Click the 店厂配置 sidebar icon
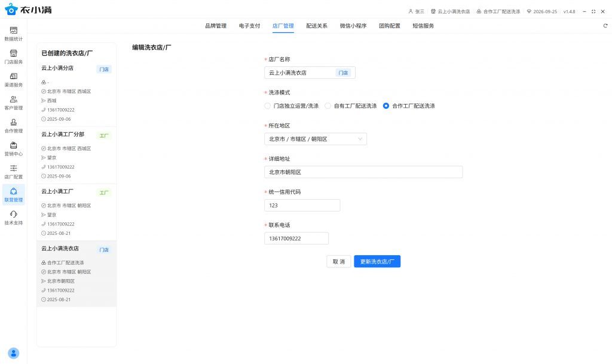 (13, 172)
